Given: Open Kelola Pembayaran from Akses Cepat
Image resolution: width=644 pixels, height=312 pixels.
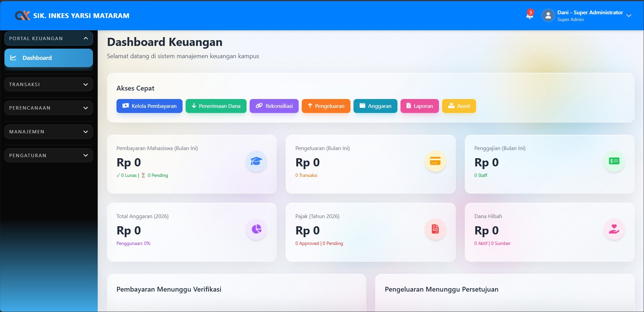Looking at the screenshot, I should [149, 106].
